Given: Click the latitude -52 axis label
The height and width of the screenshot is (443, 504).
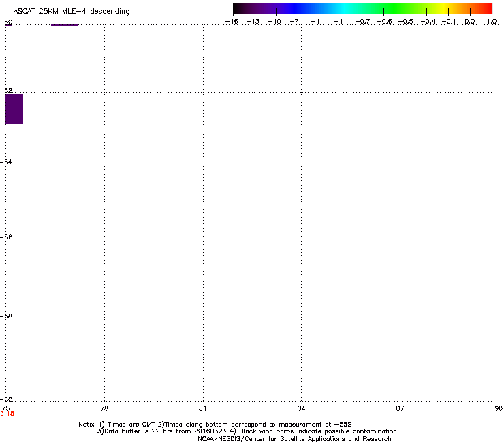Looking at the screenshot, I should click(6, 91).
